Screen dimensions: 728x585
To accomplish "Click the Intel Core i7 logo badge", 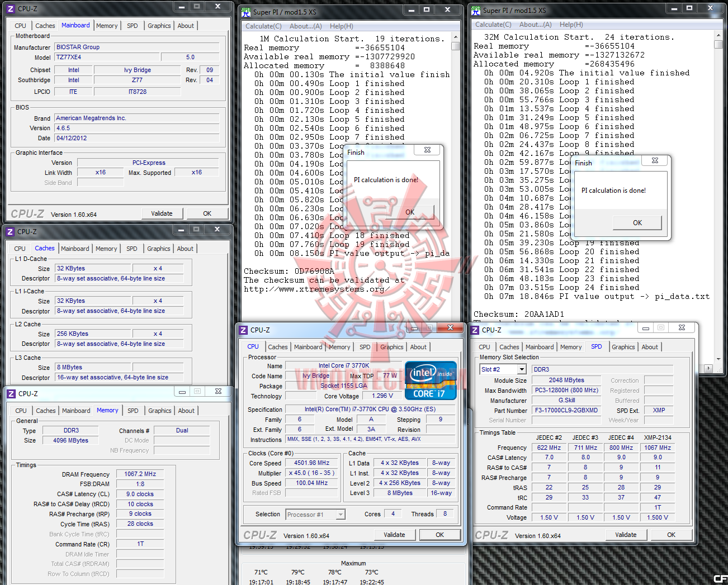I will 431,381.
